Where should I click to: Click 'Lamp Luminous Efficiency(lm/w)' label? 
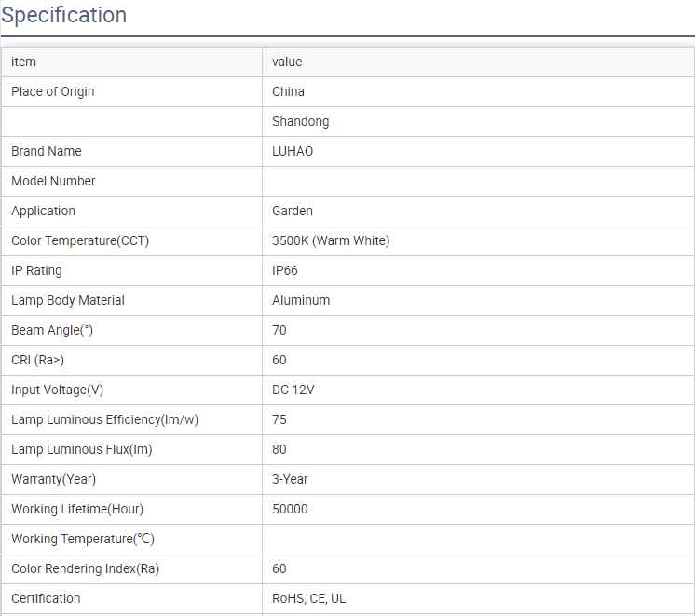click(104, 419)
